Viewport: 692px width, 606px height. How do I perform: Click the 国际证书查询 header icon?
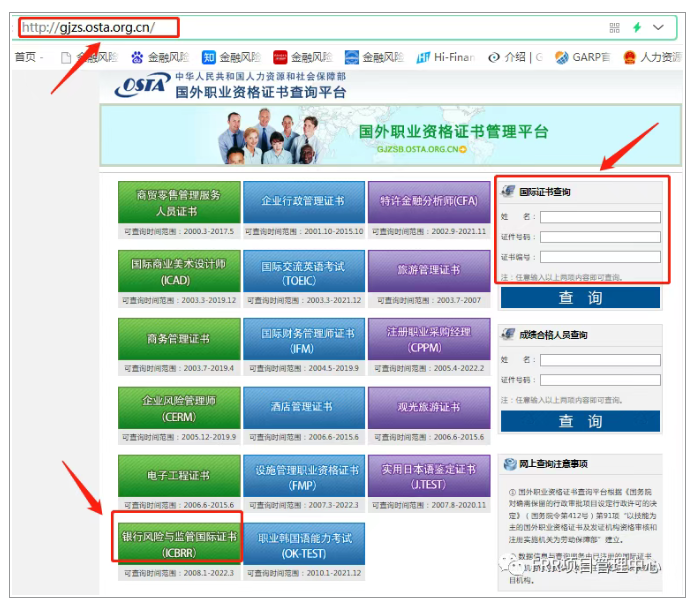(508, 191)
